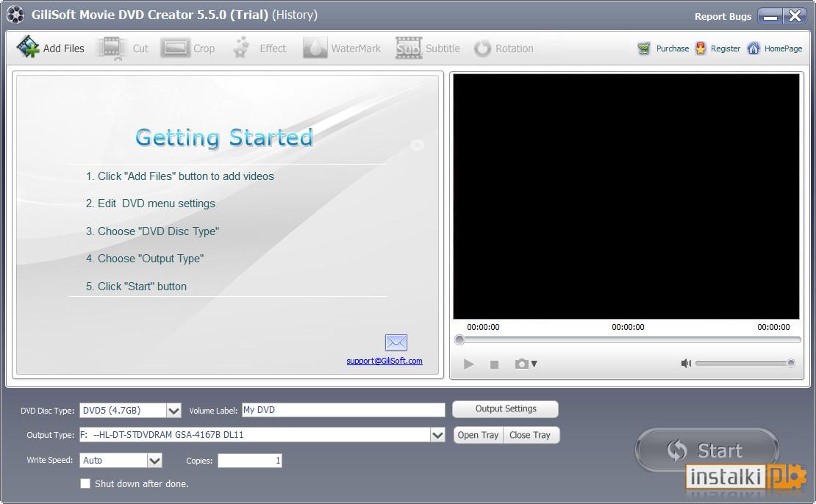Viewport: 816px width, 504px height.
Task: Open the Rotation tool
Action: (504, 48)
